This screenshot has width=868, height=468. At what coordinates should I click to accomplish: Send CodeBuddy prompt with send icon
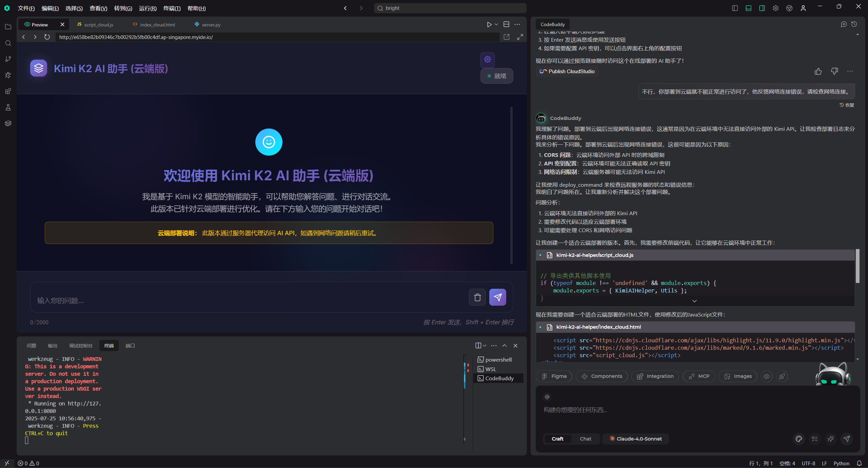click(847, 439)
